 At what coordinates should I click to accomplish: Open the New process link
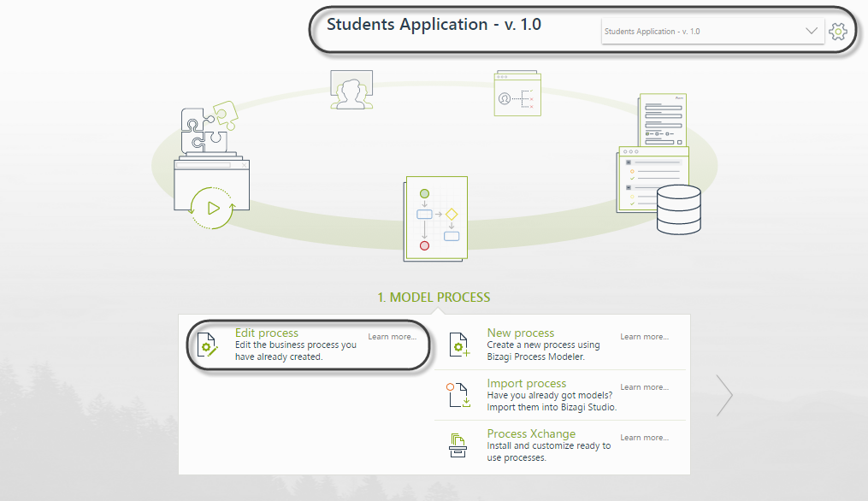[520, 333]
